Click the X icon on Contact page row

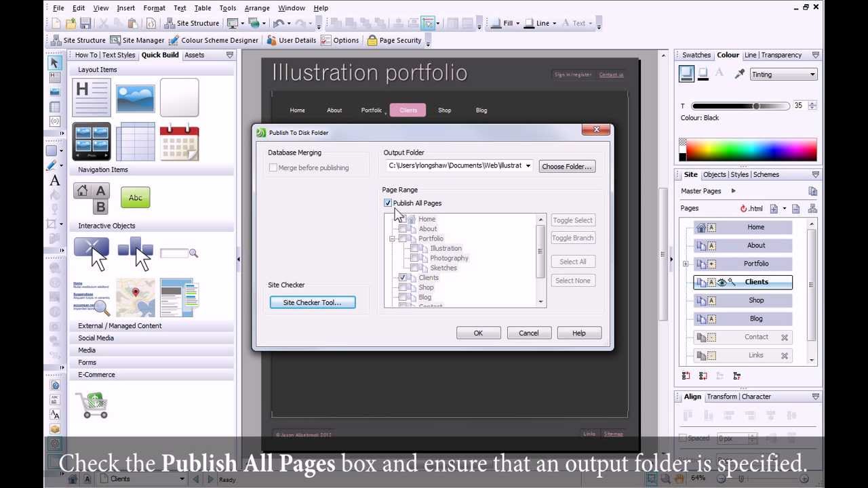point(785,338)
